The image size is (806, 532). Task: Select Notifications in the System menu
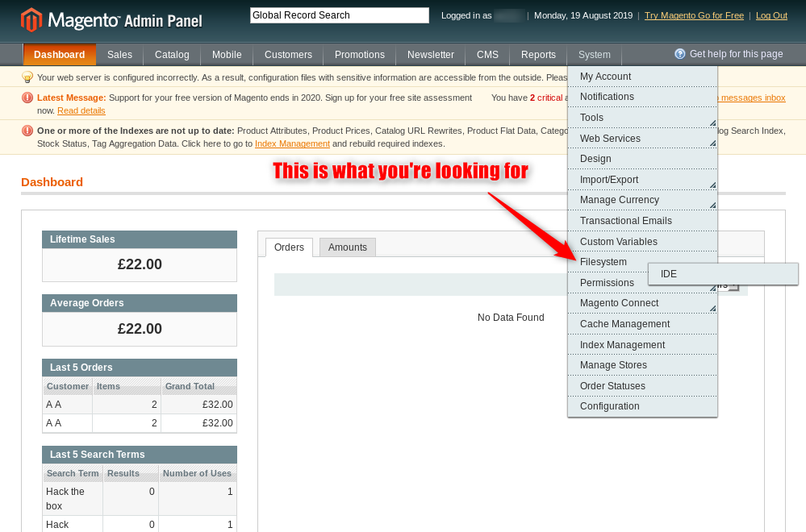click(642, 97)
